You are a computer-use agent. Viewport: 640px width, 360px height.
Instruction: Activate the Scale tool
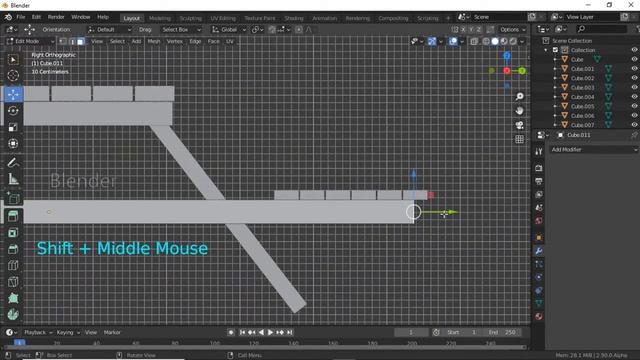[x=13, y=127]
